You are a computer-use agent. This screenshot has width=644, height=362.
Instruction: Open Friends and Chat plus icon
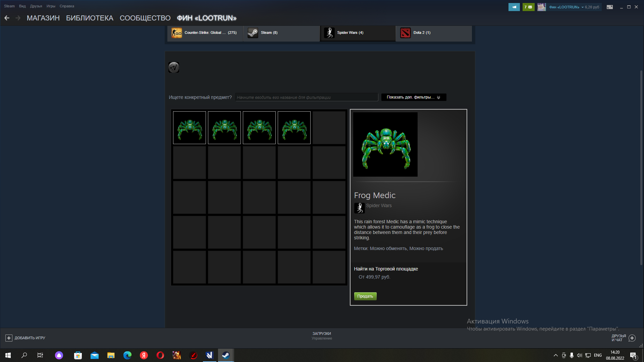pyautogui.click(x=632, y=338)
